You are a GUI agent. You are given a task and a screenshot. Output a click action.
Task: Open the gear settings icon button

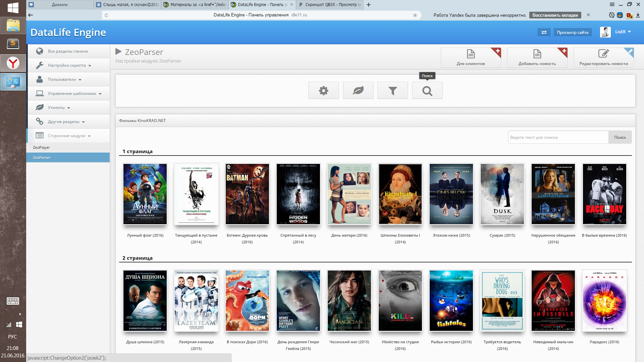coord(324,90)
